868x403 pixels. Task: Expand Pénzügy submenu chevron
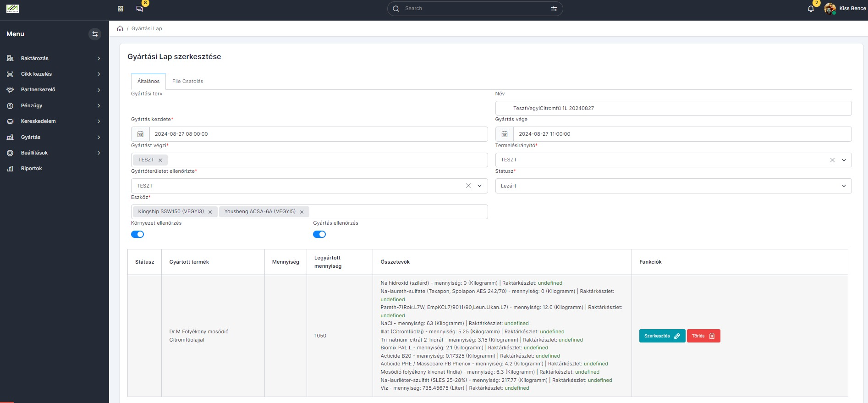click(99, 106)
